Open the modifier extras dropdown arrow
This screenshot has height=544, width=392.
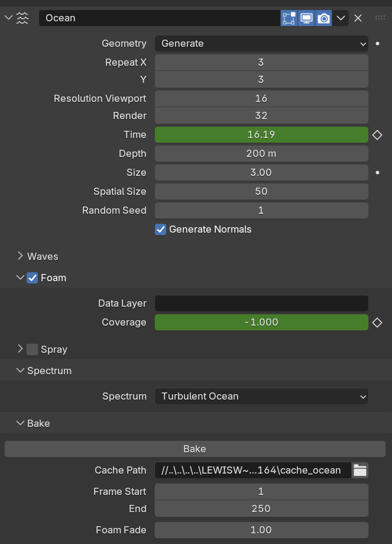(x=341, y=18)
